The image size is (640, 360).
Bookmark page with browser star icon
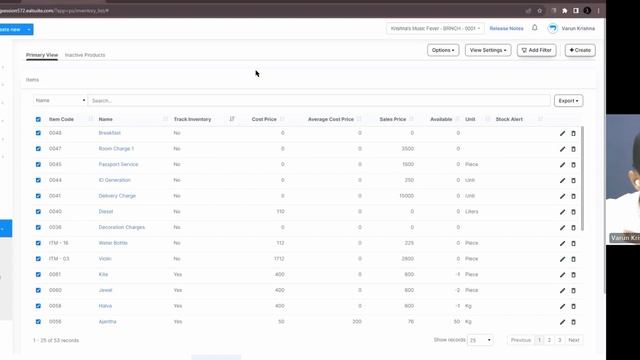click(540, 11)
